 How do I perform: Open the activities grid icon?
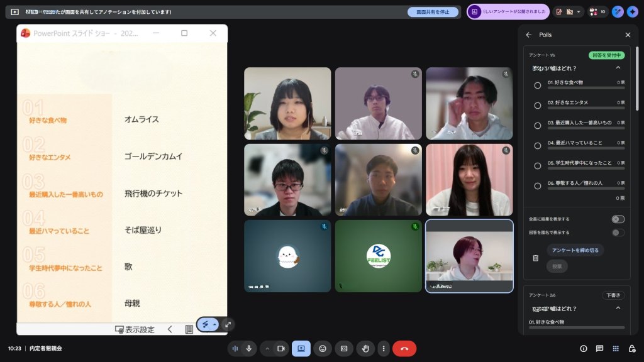click(616, 349)
